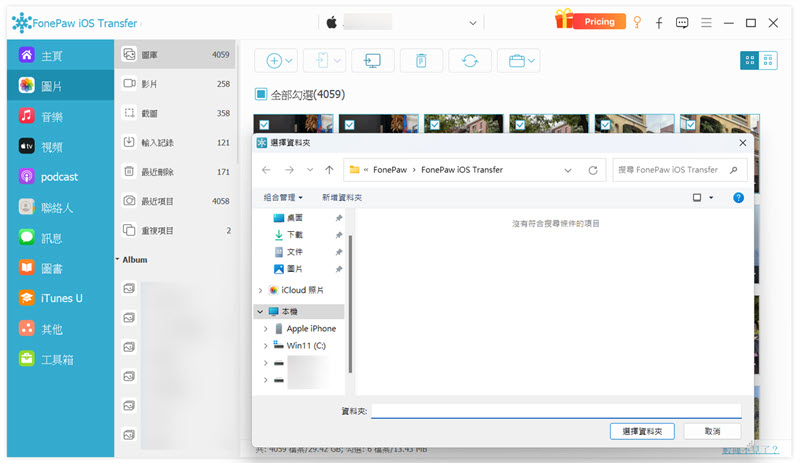Uncheck the third photo thumbnail checkbox
The height and width of the screenshot is (463, 800).
coord(435,125)
